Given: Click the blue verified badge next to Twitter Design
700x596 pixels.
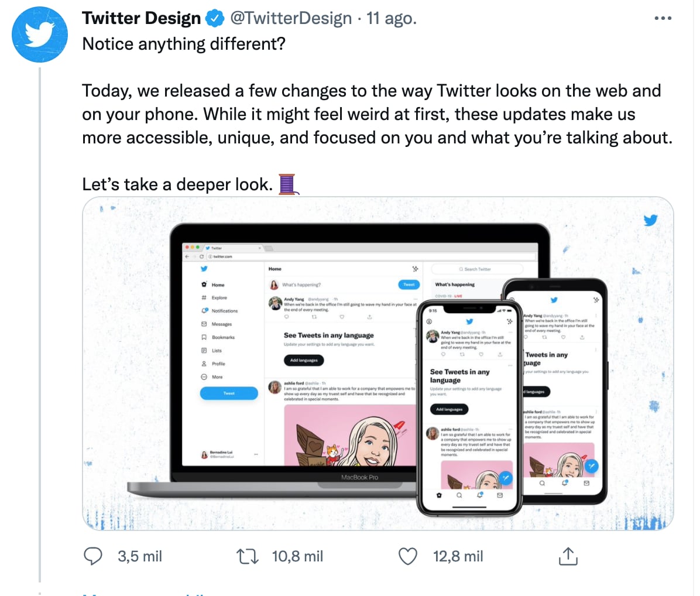Looking at the screenshot, I should point(215,18).
